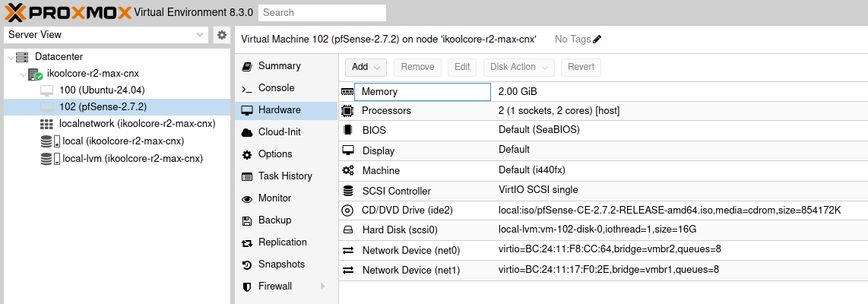
Task: Open the gear settings for Server View
Action: click(x=221, y=35)
